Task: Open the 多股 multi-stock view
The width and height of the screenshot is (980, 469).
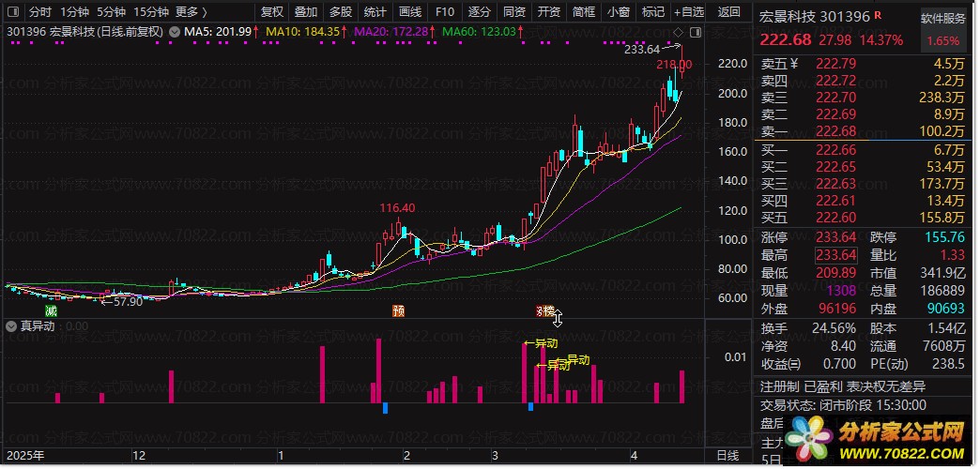Action: [x=341, y=11]
